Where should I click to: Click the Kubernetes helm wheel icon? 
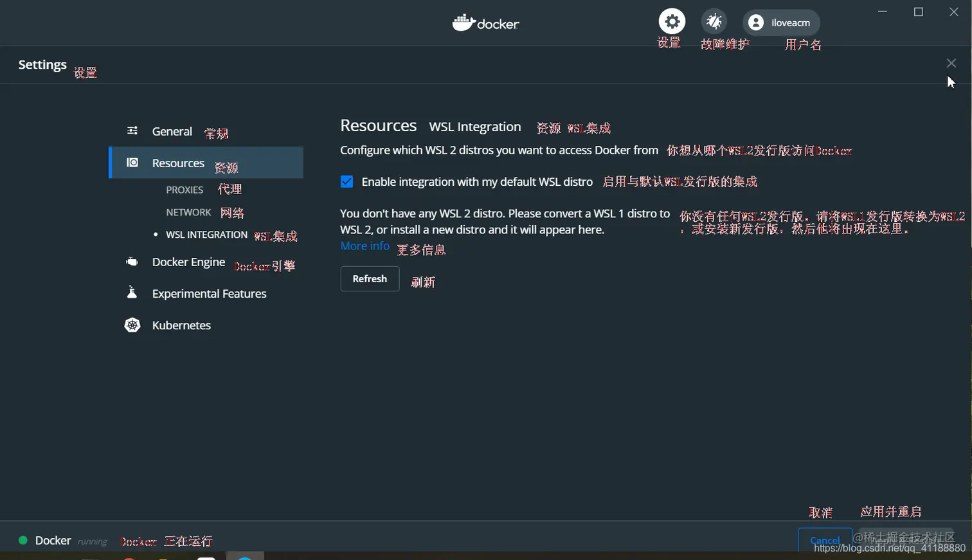132,325
